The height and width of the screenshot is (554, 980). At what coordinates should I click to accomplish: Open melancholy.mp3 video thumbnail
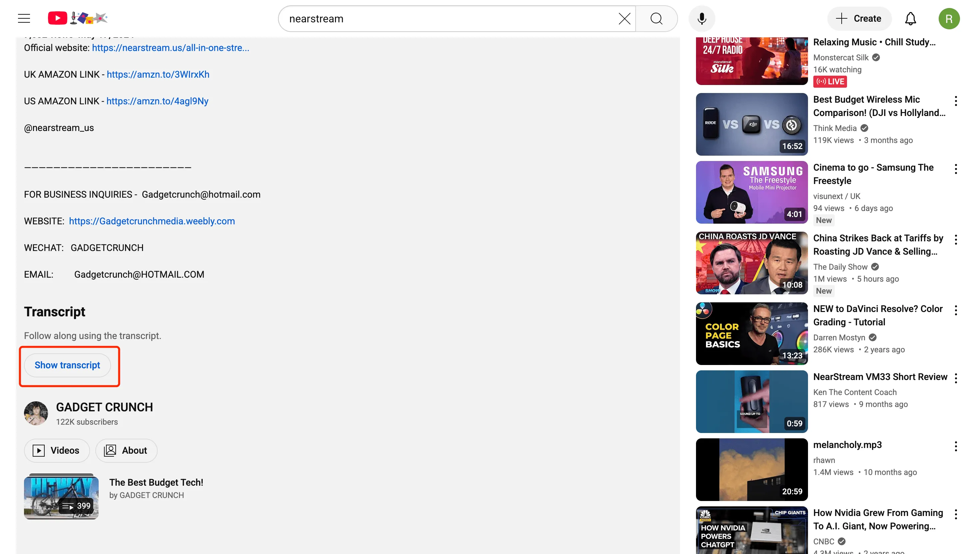tap(752, 470)
